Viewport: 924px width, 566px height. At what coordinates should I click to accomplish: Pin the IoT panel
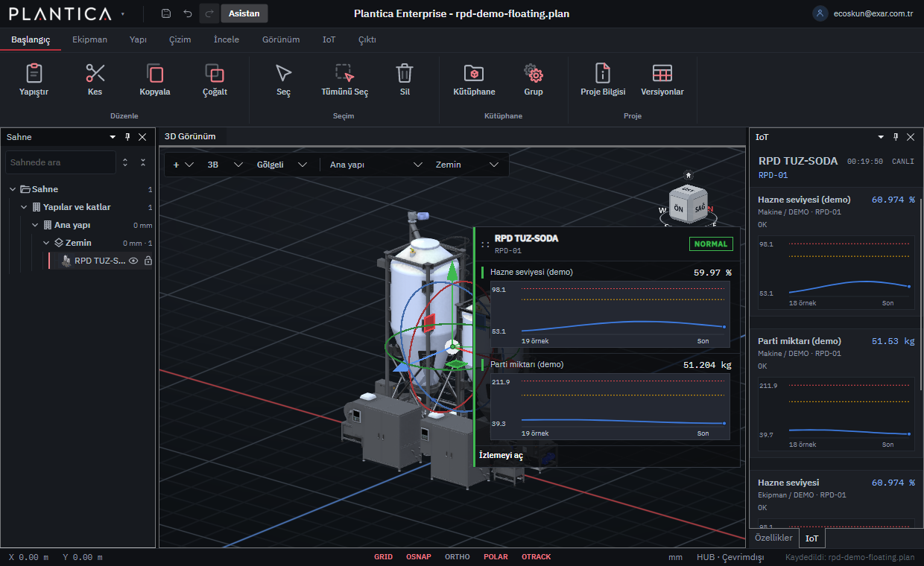(x=896, y=137)
